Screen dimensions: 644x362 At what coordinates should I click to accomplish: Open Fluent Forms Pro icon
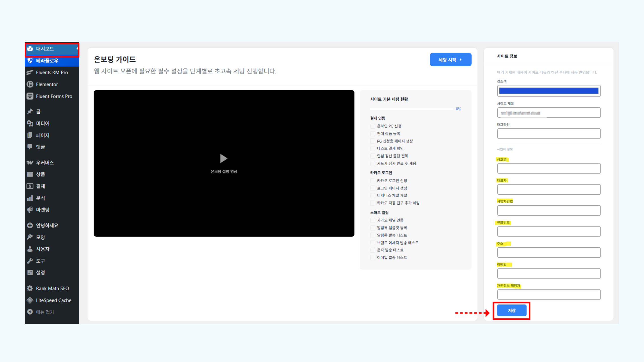coord(30,96)
